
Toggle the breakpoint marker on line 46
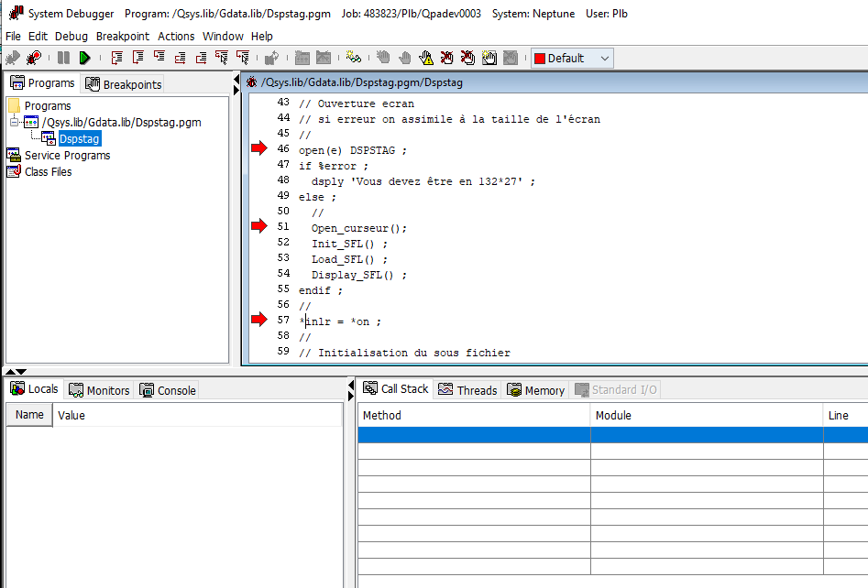[259, 148]
